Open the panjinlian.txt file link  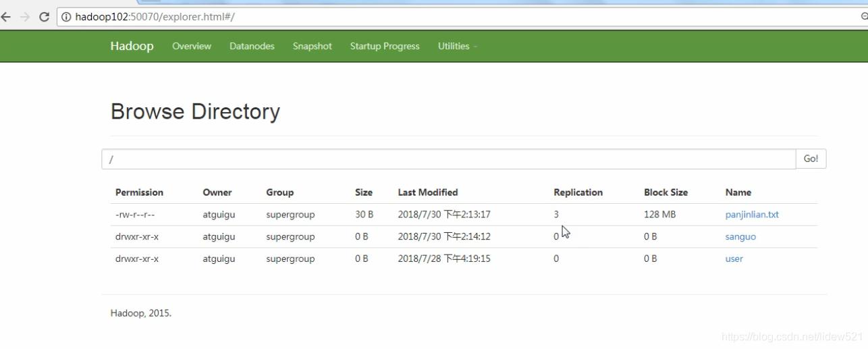point(752,215)
